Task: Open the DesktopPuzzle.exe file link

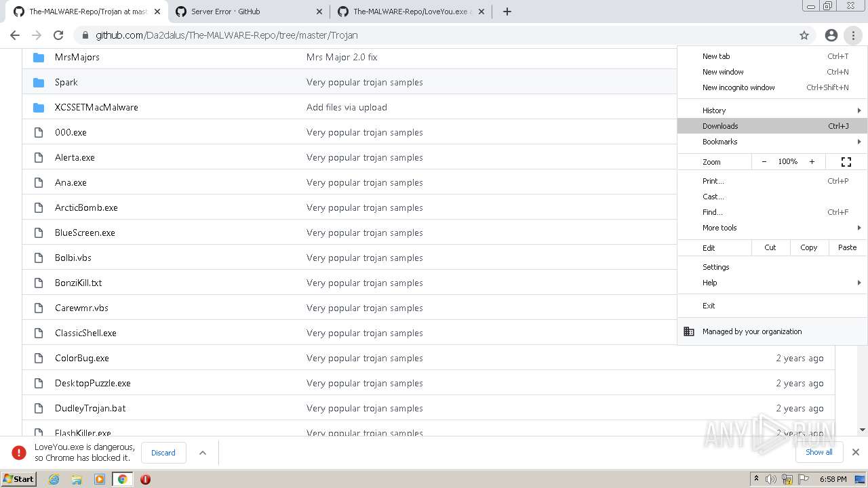Action: (93, 383)
